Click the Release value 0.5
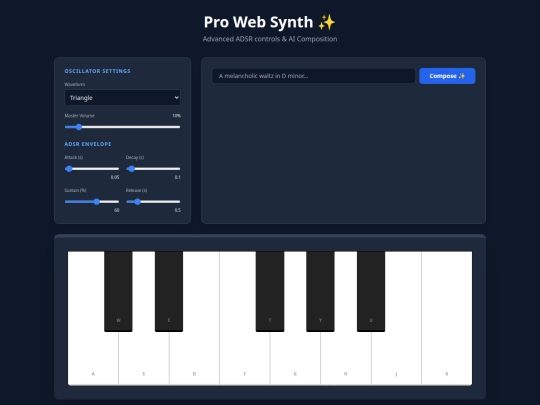 click(177, 210)
